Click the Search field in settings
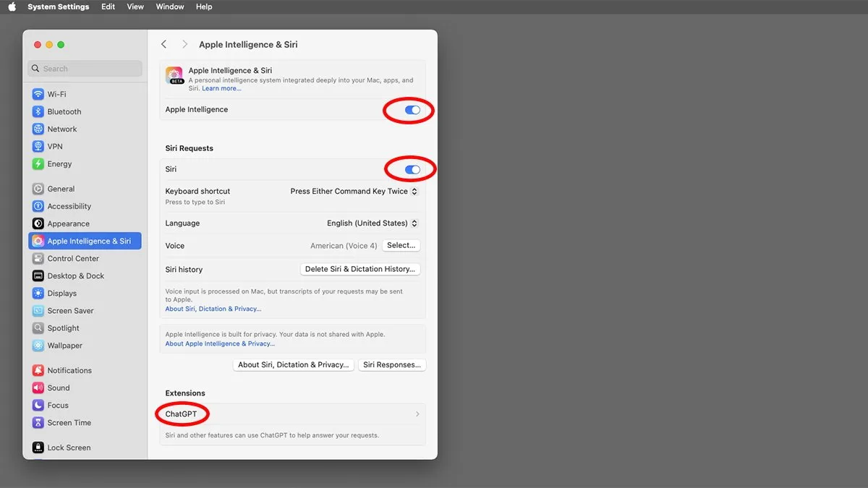Screen dimensions: 868x488 tap(85, 68)
